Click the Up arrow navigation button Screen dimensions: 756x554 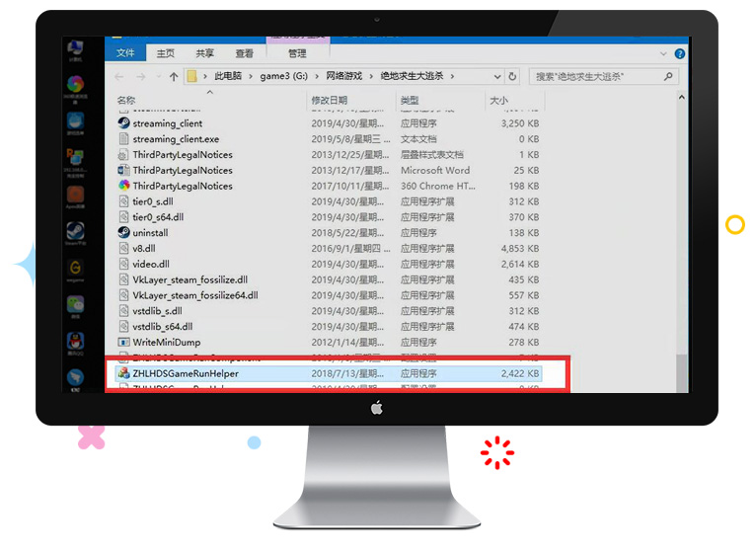174,76
